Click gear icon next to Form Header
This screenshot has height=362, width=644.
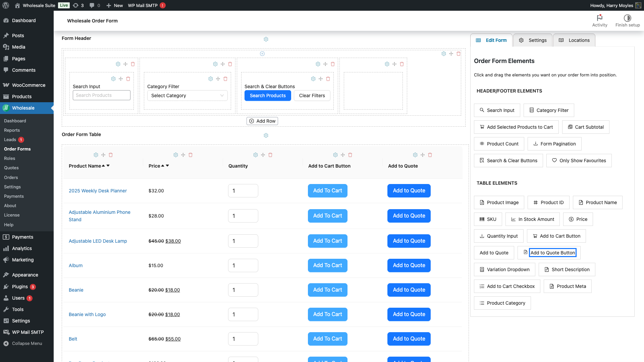(266, 39)
